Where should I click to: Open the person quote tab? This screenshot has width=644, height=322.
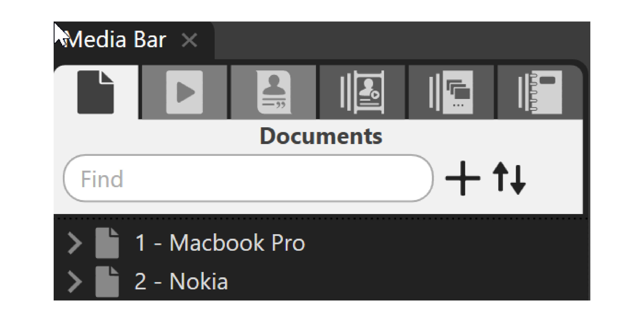pyautogui.click(x=274, y=92)
